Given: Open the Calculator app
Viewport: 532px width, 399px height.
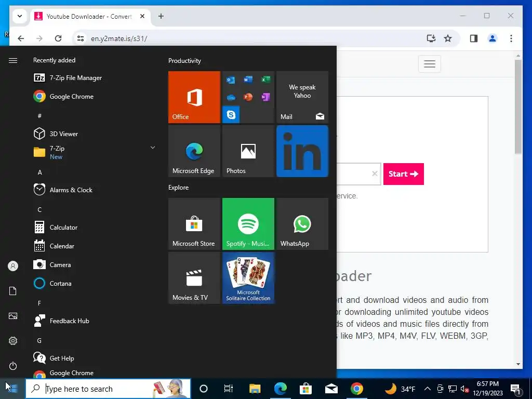Looking at the screenshot, I should click(95, 228).
